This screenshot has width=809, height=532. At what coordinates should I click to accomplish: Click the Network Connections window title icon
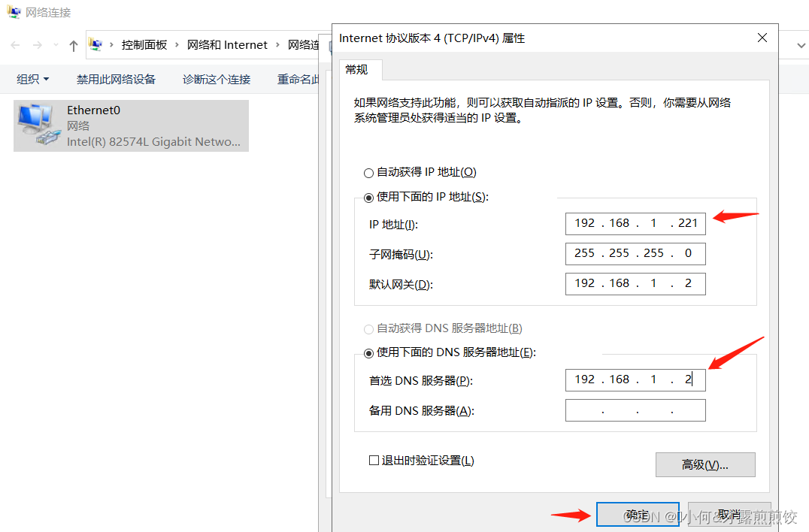[14, 11]
